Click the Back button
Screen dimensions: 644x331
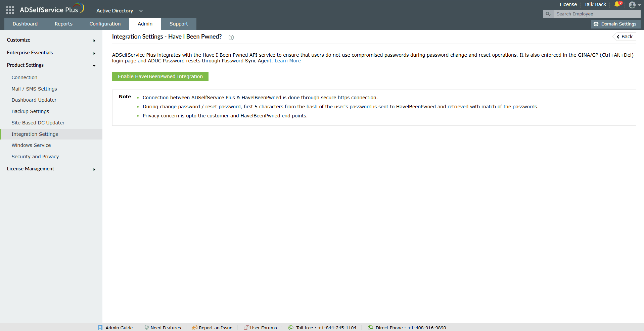pyautogui.click(x=625, y=37)
